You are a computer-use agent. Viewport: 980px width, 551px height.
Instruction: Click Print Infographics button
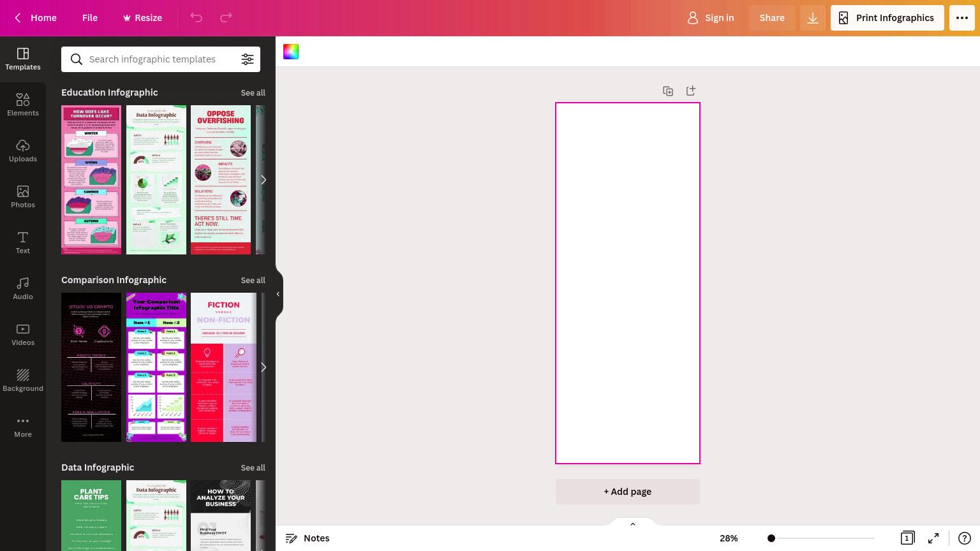click(x=887, y=18)
